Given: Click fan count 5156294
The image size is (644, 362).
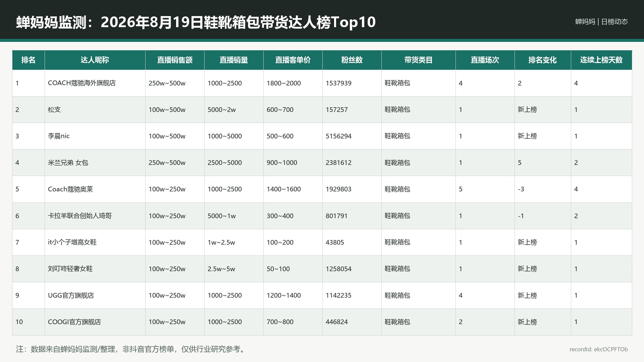Looking at the screenshot, I should (338, 136).
